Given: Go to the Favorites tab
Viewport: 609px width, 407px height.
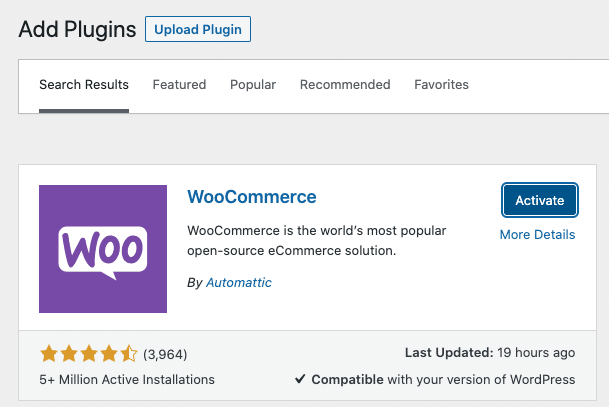Looking at the screenshot, I should click(x=441, y=85).
